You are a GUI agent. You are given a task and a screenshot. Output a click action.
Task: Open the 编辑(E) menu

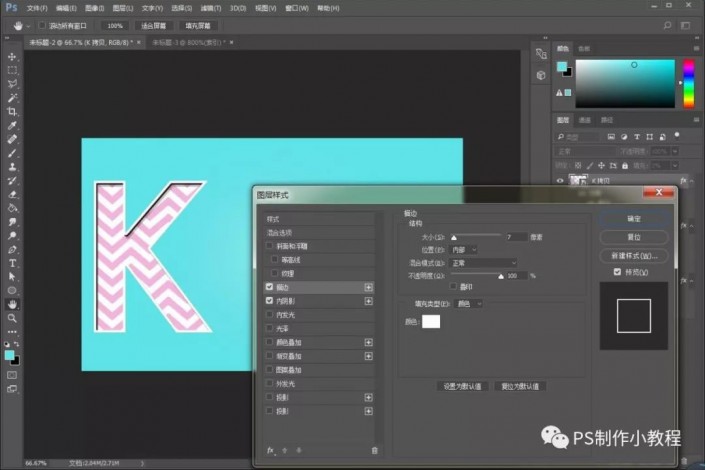(66, 8)
